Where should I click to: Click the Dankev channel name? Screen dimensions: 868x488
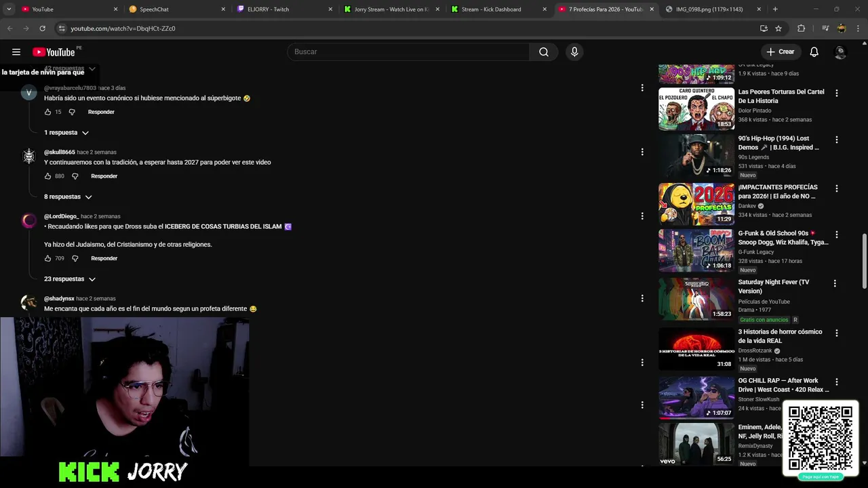pos(747,206)
